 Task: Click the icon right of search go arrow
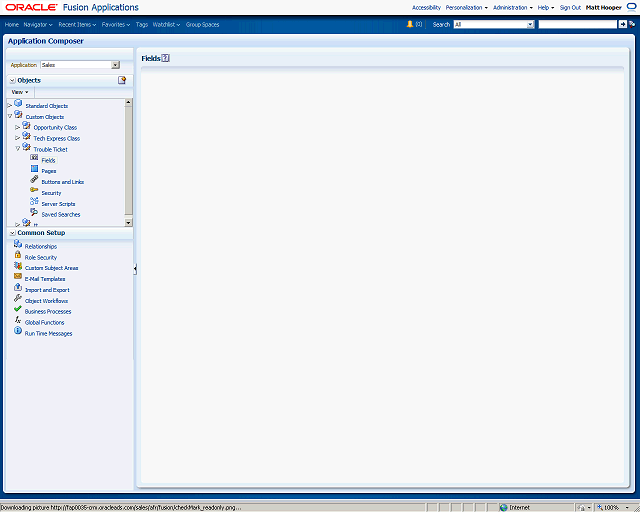click(632, 24)
